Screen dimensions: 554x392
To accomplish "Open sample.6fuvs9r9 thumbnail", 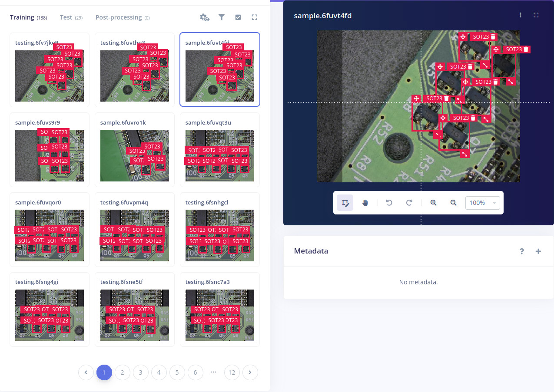I will tap(50, 155).
